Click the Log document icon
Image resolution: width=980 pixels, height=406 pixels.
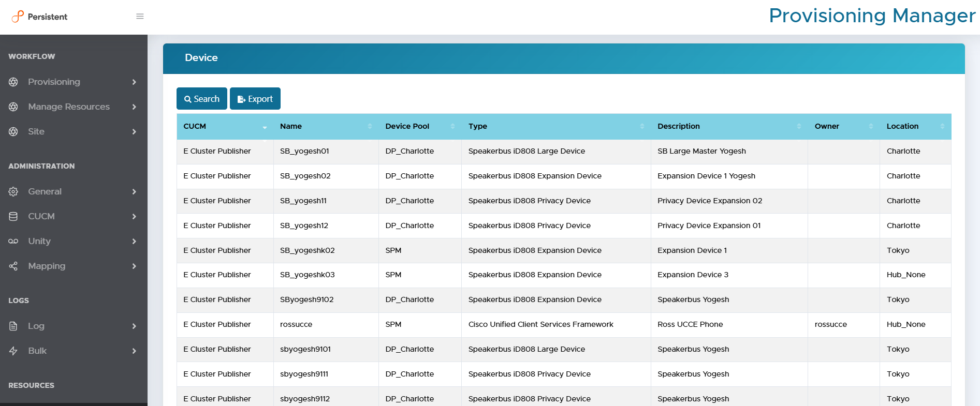click(13, 326)
